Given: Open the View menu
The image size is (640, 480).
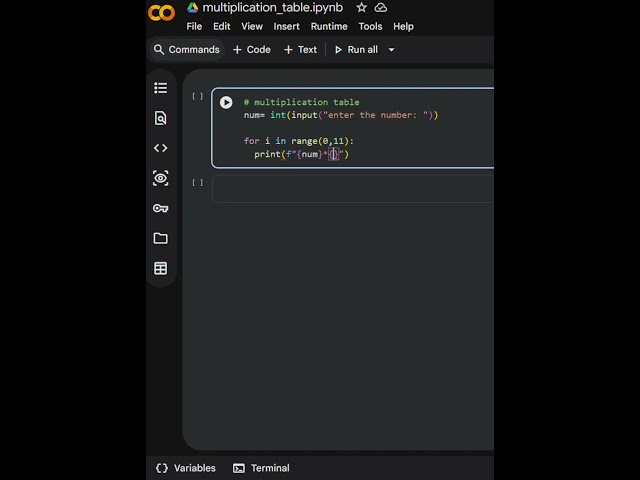Looking at the screenshot, I should pos(252,27).
